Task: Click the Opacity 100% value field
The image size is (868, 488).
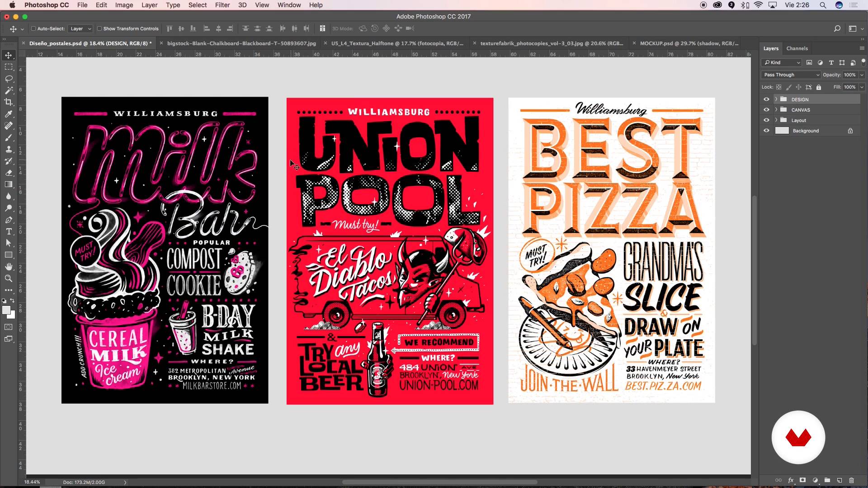Action: 850,75
